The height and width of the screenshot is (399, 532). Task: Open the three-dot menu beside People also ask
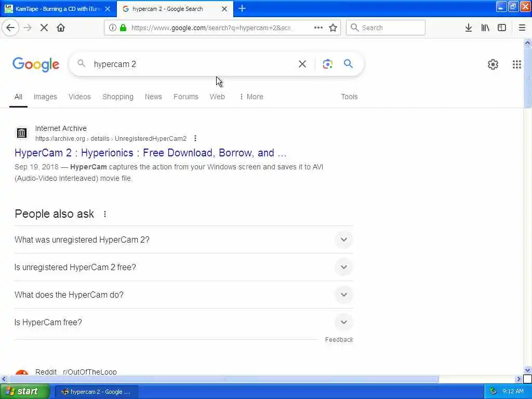[x=105, y=214]
